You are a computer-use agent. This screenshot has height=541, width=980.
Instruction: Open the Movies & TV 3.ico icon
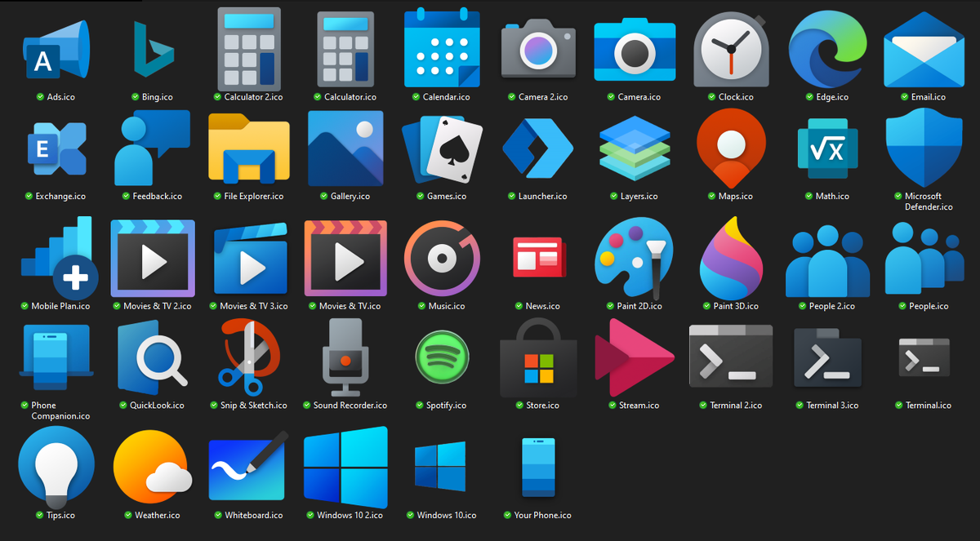(x=249, y=259)
